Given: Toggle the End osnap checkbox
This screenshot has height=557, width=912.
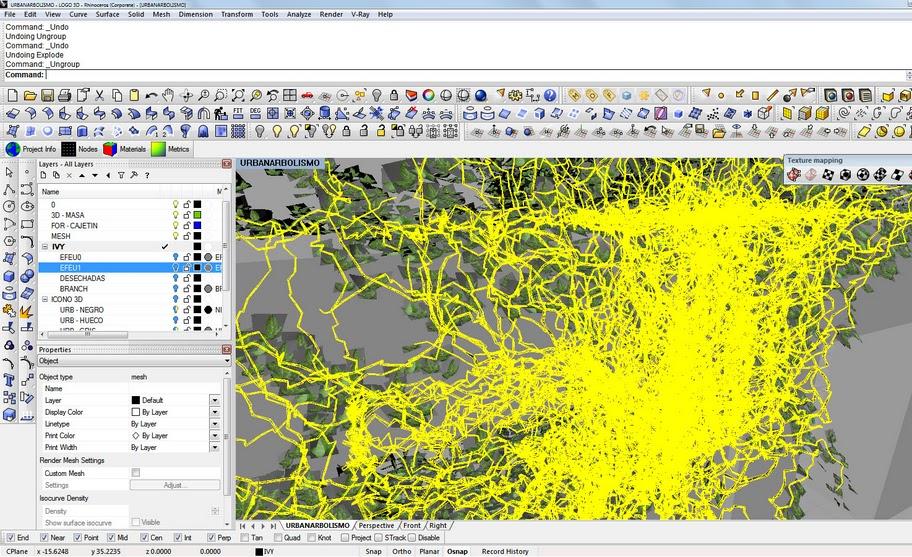Looking at the screenshot, I should pos(10,538).
